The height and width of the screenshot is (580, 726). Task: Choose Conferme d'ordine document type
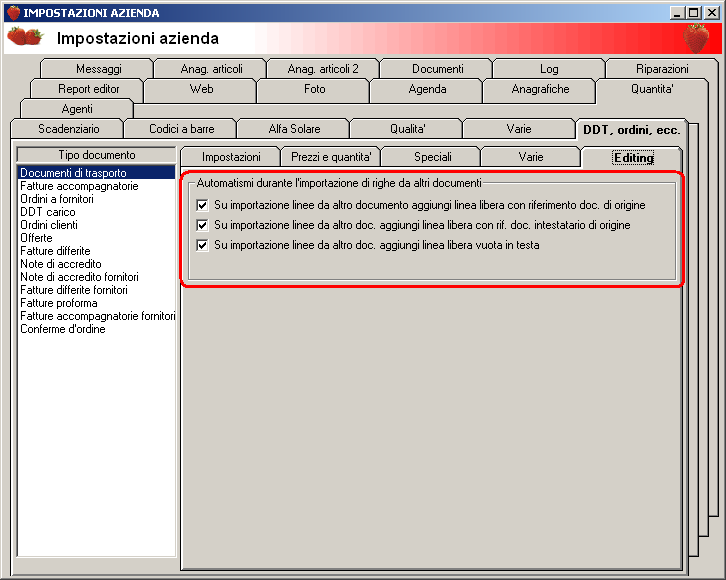96,329
